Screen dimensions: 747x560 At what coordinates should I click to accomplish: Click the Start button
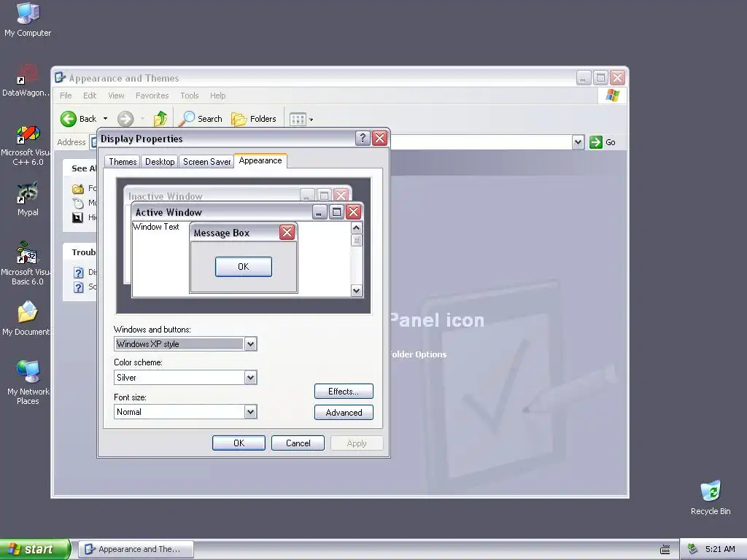coord(35,549)
